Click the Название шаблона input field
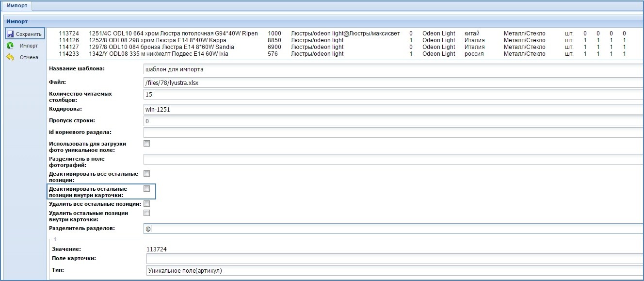The width and height of the screenshot is (644, 281). coord(393,69)
